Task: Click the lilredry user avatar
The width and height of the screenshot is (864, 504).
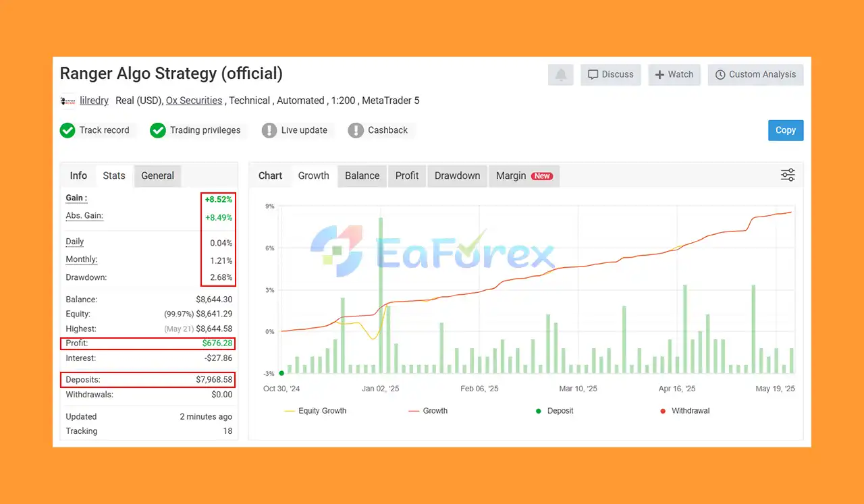Action: tap(67, 101)
